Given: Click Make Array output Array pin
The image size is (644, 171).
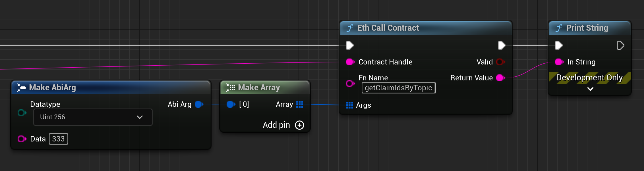Looking at the screenshot, I should (x=300, y=104).
